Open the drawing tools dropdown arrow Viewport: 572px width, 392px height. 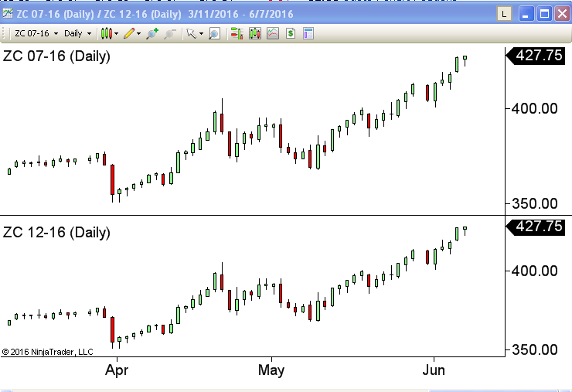(139, 34)
